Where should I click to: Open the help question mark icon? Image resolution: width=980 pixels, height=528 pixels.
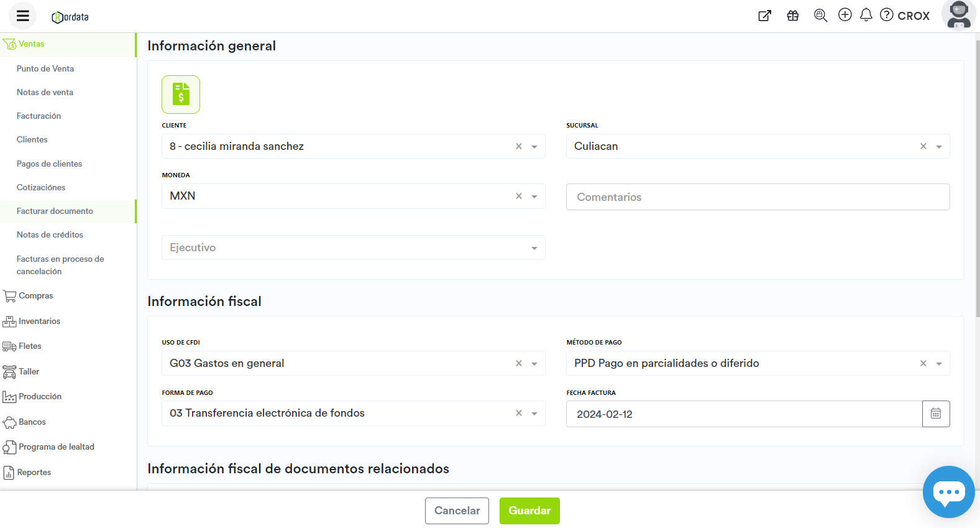(887, 15)
